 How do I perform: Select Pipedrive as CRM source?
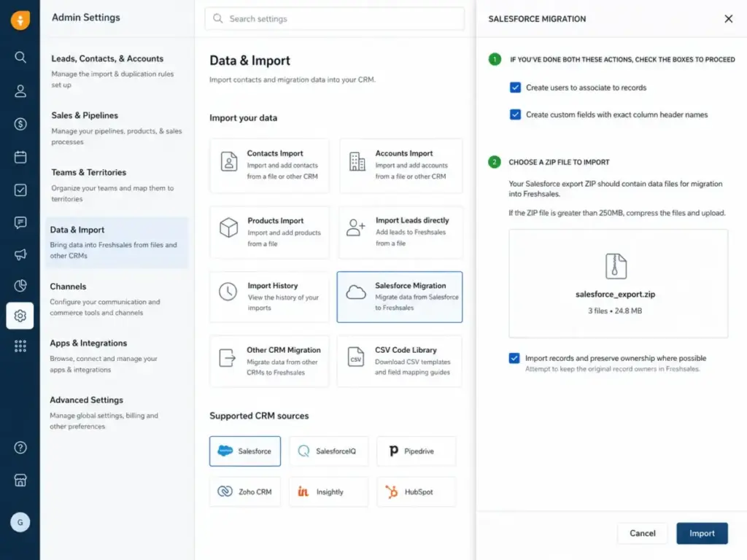pyautogui.click(x=416, y=451)
